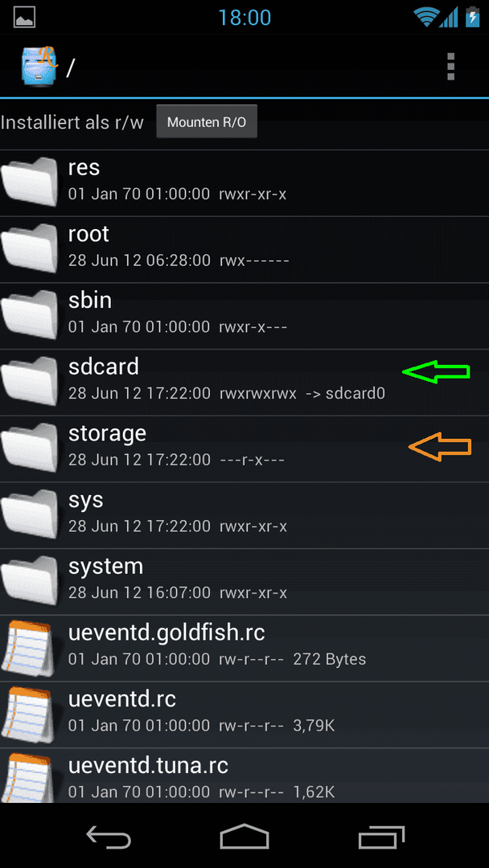The height and width of the screenshot is (868, 489).
Task: Tap the Wi-Fi status bar icon
Action: pos(425,17)
